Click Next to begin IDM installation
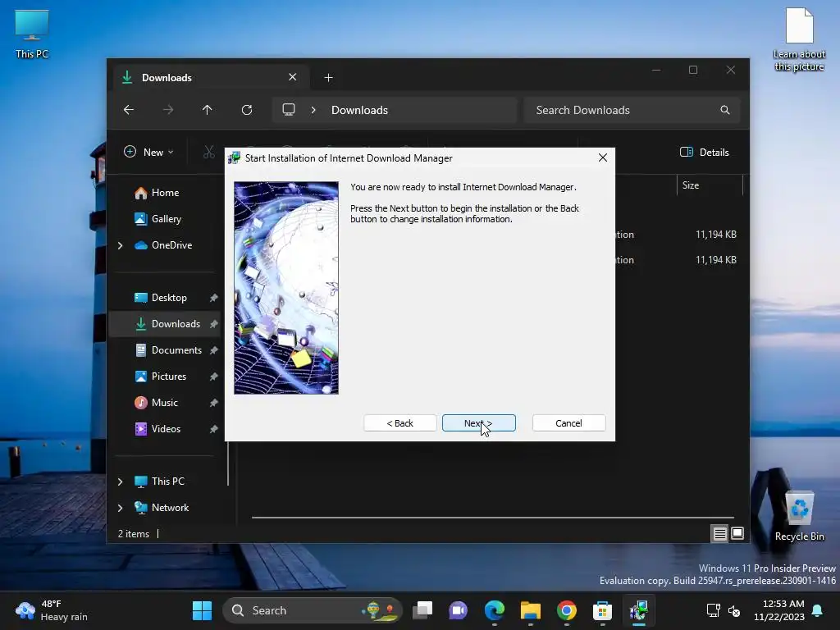840x630 pixels. [478, 422]
